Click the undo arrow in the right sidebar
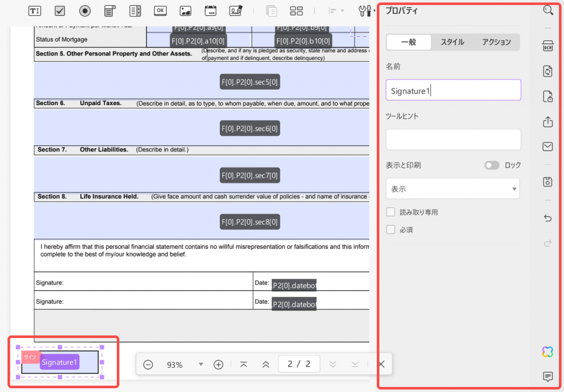The width and height of the screenshot is (564, 392). [x=547, y=218]
